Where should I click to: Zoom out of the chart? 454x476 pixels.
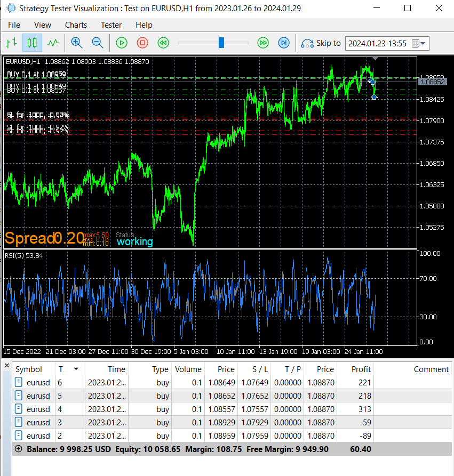tap(98, 43)
